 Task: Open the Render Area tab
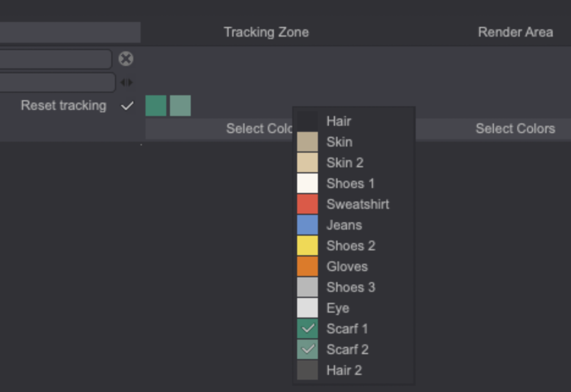(515, 32)
